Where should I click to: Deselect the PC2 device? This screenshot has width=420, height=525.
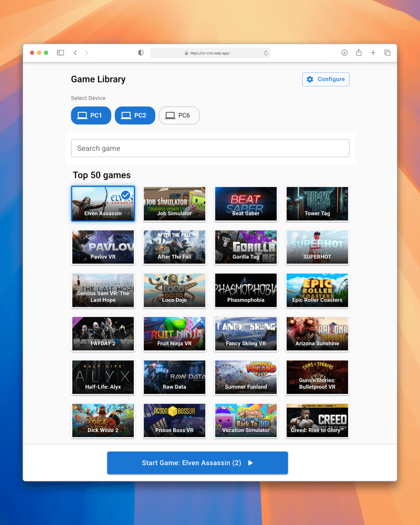[135, 115]
